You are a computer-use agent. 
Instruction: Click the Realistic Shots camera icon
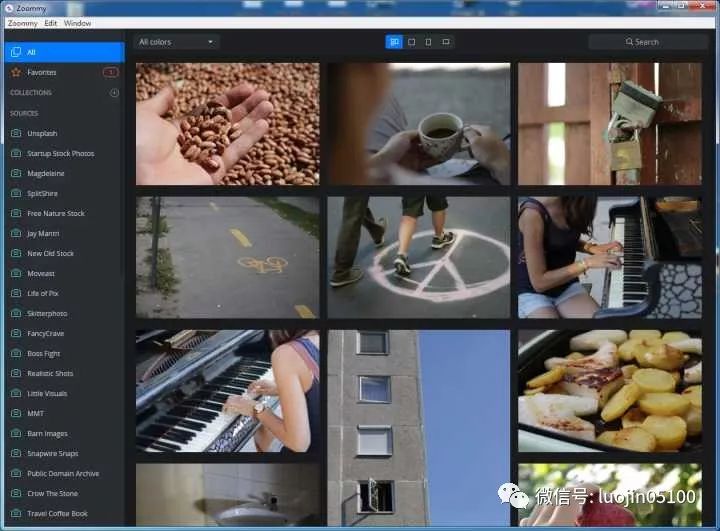click(x=16, y=373)
